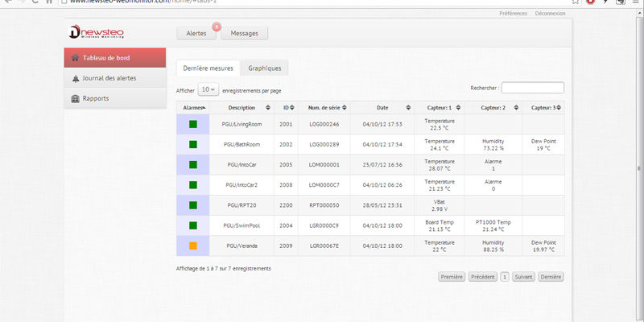This screenshot has height=322, width=644.
Task: Sort by Num. de série arrows
Action: (x=345, y=108)
